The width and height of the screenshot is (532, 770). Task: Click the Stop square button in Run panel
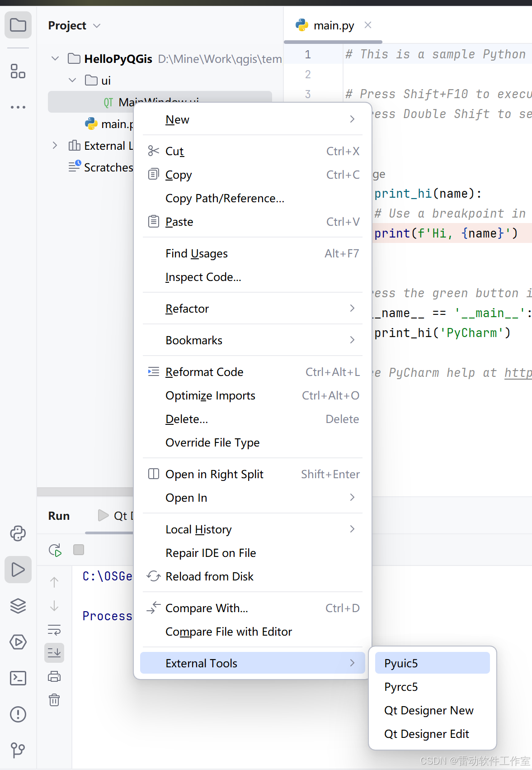[79, 550]
